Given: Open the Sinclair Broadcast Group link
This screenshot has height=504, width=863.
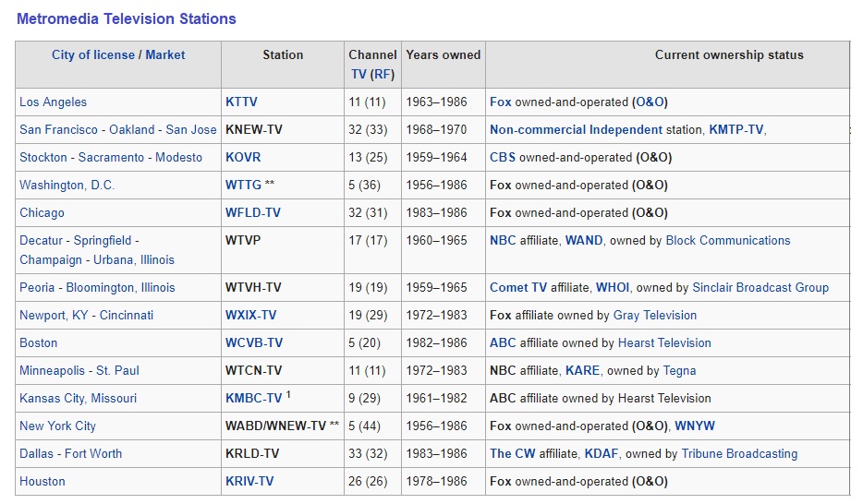Looking at the screenshot, I should coord(760,287).
